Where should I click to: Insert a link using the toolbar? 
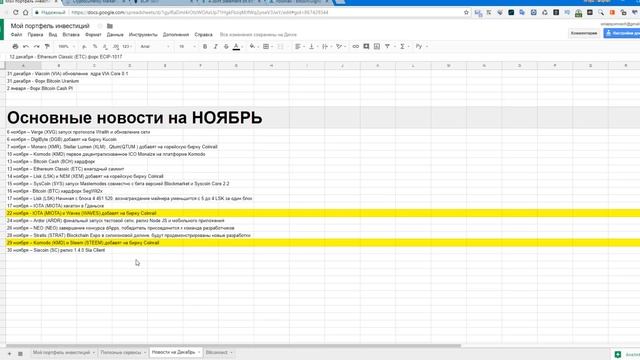click(x=356, y=47)
